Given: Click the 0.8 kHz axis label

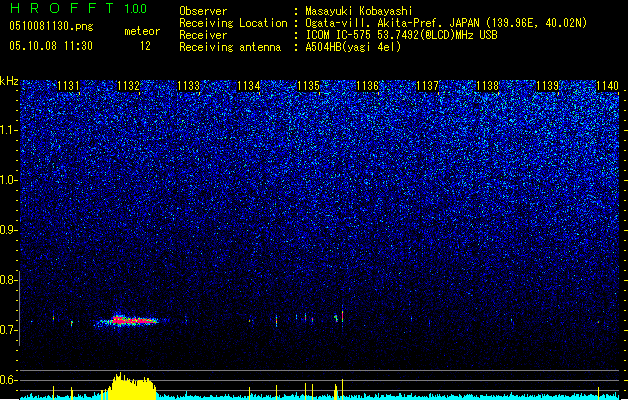Looking at the screenshot, I should pyautogui.click(x=9, y=280).
